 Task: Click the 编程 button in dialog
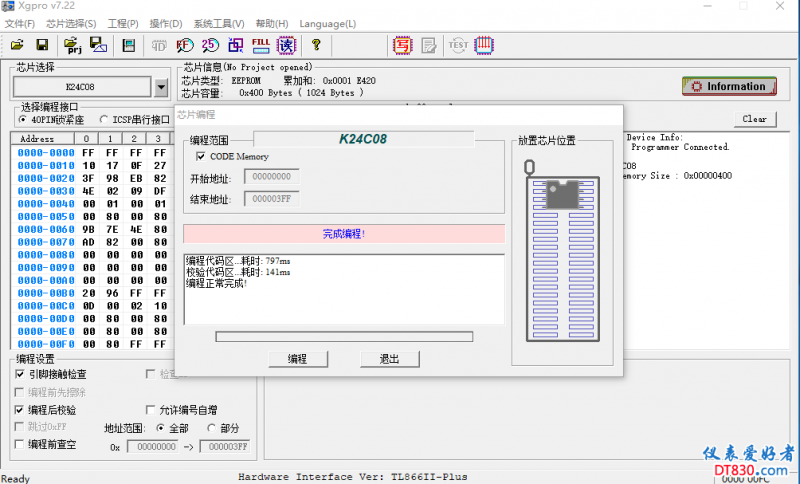(x=297, y=359)
